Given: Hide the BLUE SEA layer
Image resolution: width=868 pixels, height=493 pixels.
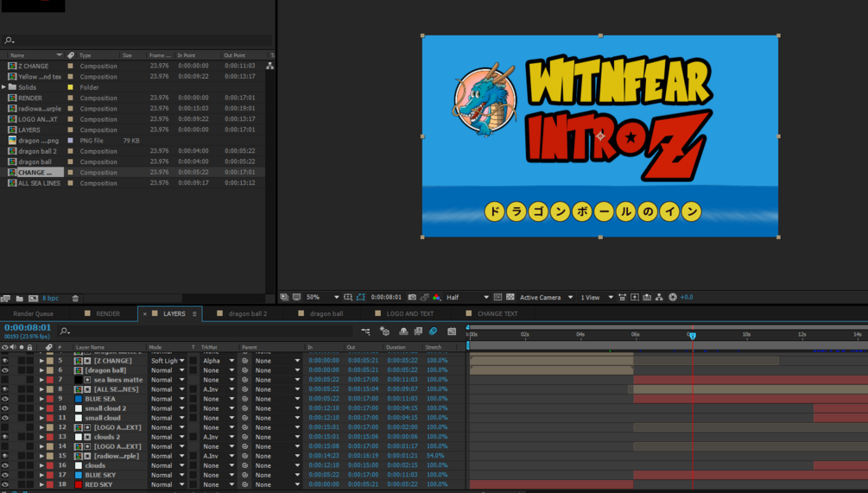Looking at the screenshot, I should 5,399.
